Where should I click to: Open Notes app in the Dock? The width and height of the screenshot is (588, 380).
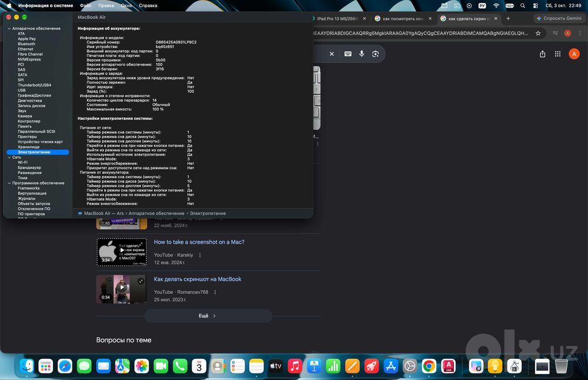(256, 366)
